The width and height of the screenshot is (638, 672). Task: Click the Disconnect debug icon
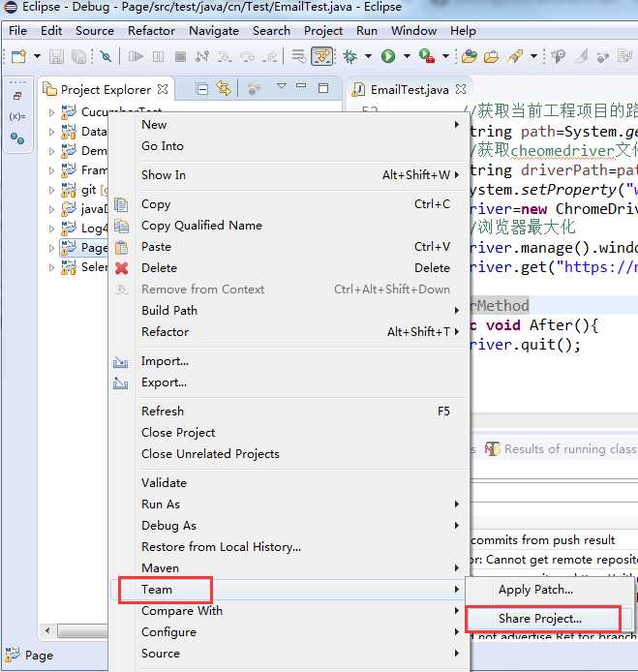pyautogui.click(x=202, y=56)
